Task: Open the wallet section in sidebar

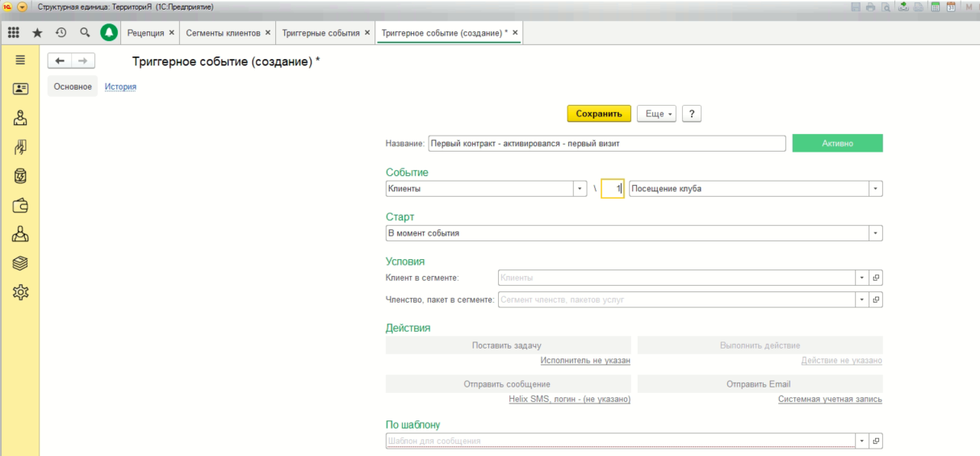Action: (20, 205)
